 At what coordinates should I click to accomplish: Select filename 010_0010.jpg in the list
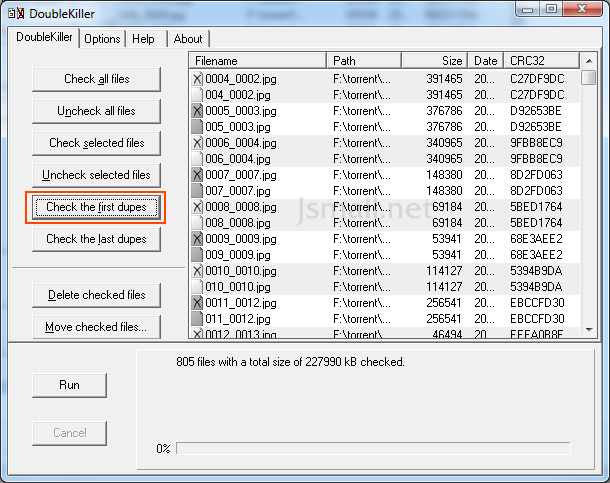[238, 287]
